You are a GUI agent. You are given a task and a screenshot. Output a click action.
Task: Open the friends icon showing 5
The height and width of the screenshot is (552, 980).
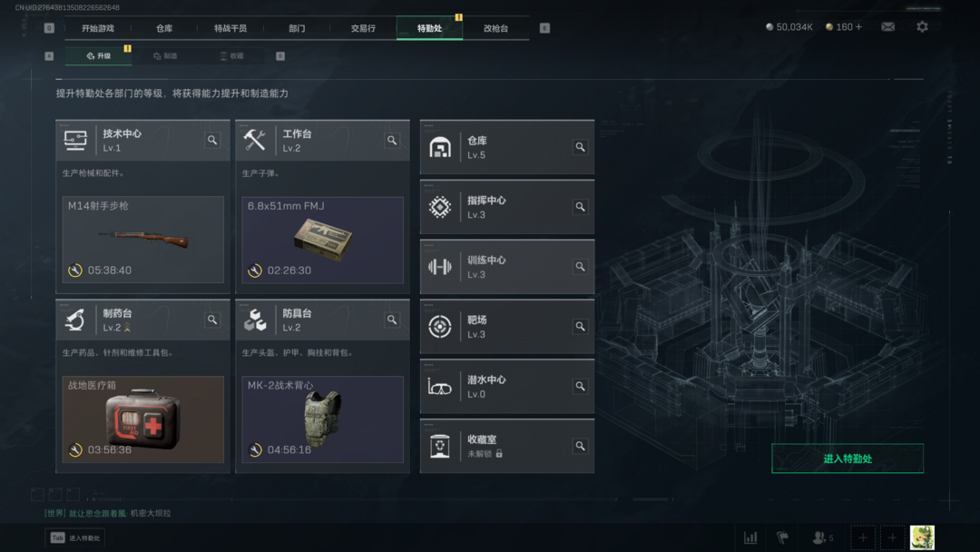822,537
